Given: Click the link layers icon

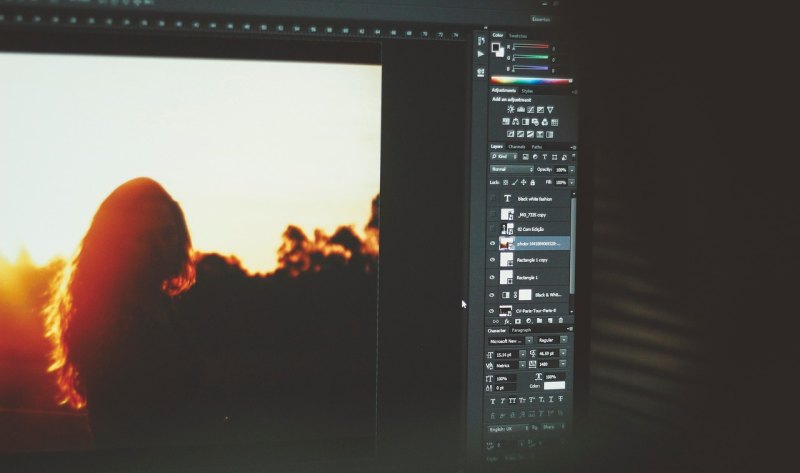Looking at the screenshot, I should pyautogui.click(x=495, y=321).
